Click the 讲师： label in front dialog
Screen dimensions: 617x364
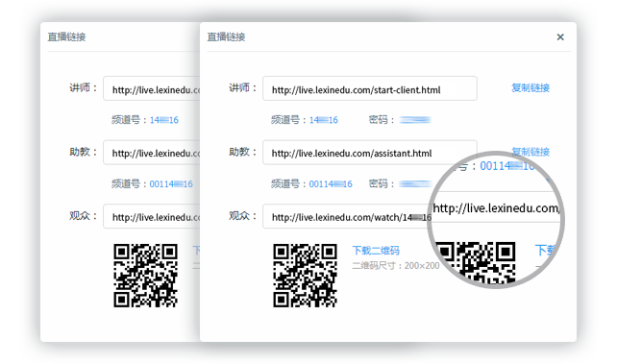click(243, 87)
